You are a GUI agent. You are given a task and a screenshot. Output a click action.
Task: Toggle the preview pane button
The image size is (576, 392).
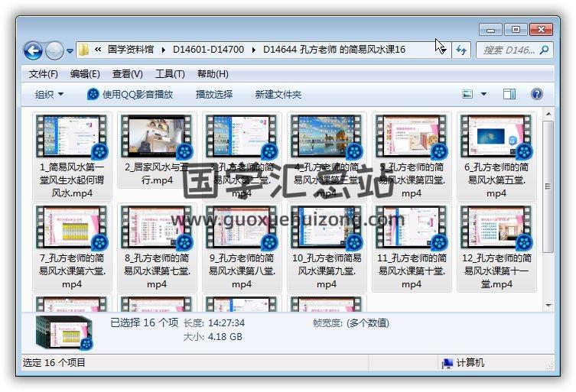(509, 94)
